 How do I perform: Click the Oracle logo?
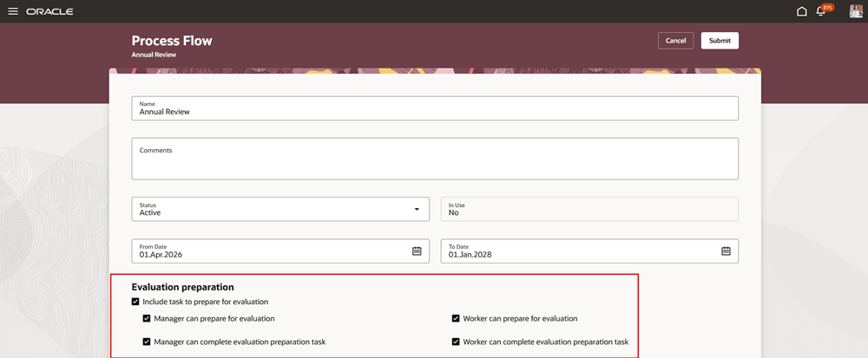click(x=49, y=11)
